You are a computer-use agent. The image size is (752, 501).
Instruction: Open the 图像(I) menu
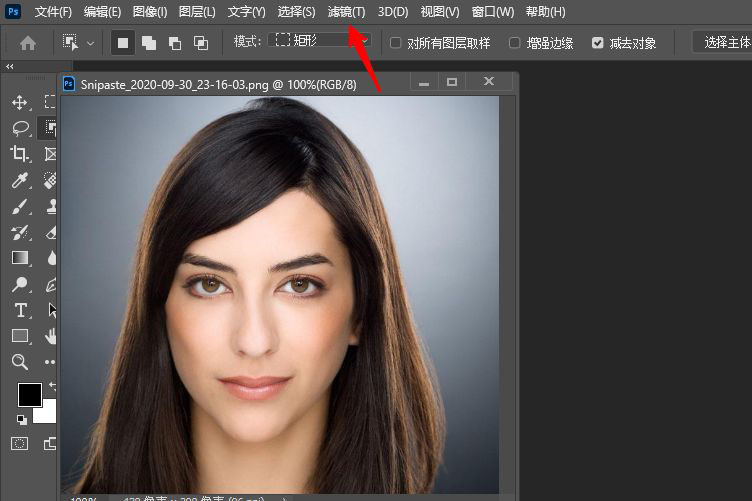(151, 12)
